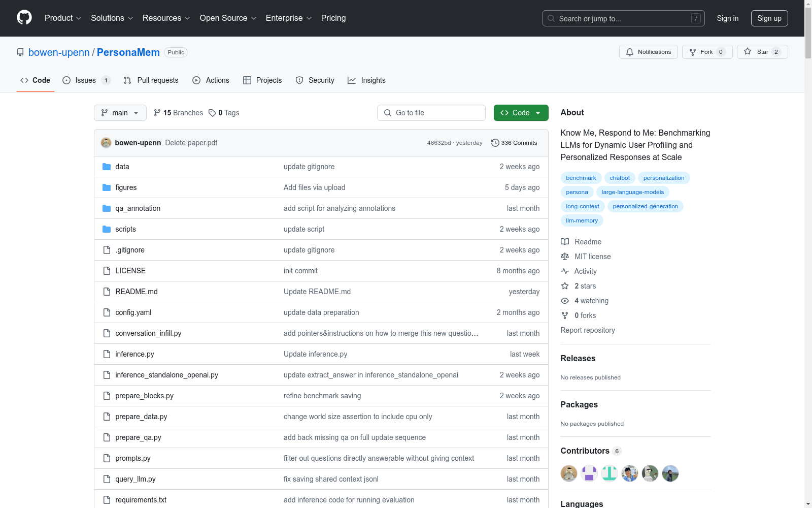
Task: Open the green Code dropdown
Action: 521,113
